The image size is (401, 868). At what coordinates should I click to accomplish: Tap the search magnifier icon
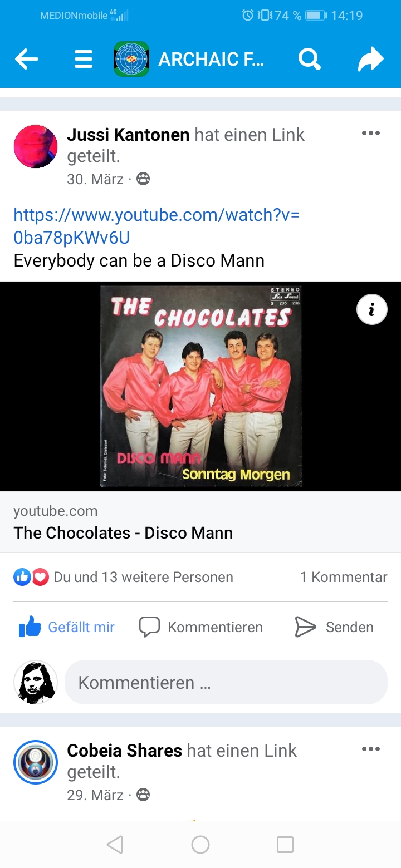pos(309,58)
